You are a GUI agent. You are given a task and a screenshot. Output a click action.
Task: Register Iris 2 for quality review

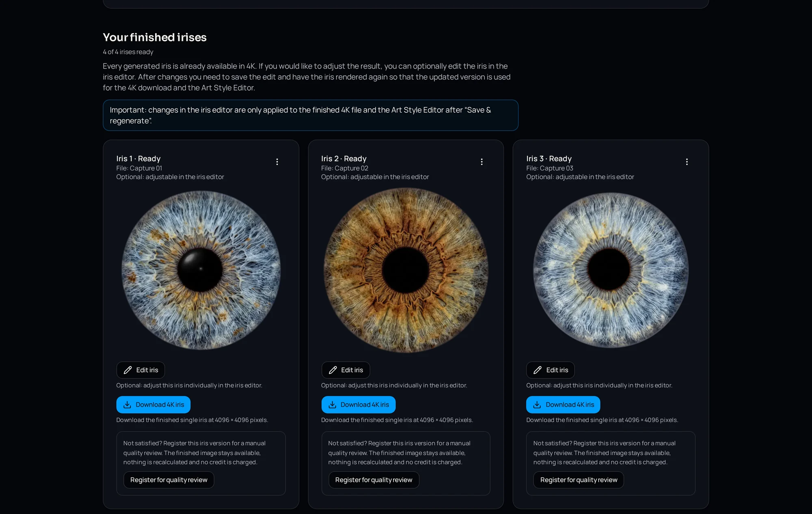point(374,480)
